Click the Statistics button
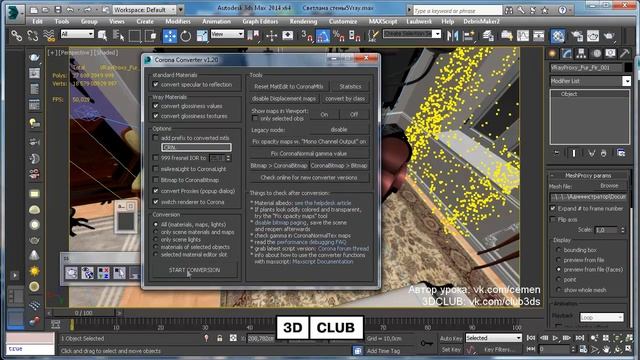 pos(350,87)
